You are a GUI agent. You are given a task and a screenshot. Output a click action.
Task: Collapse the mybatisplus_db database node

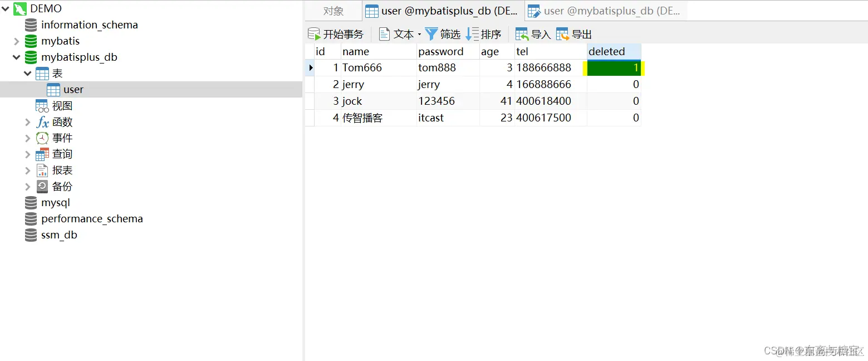point(17,57)
